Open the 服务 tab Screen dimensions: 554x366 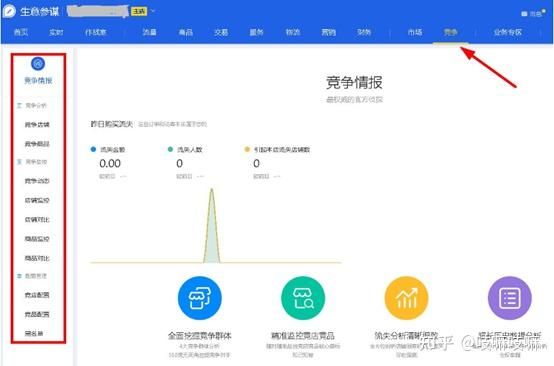257,32
